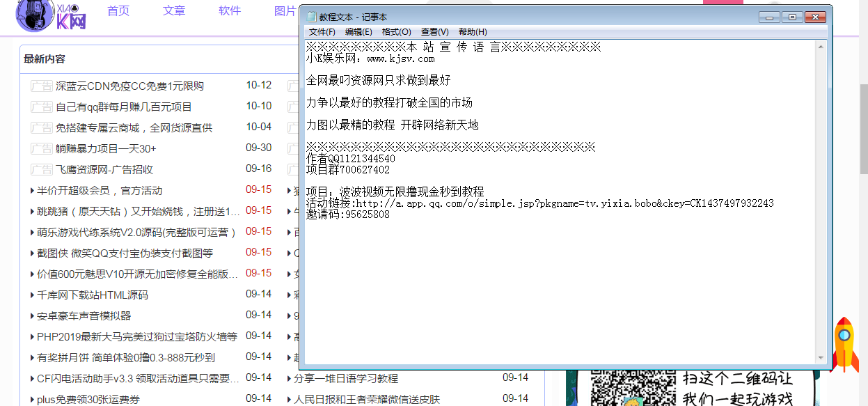
Task: Click the rocket back-to-top icon
Action: pos(845,347)
